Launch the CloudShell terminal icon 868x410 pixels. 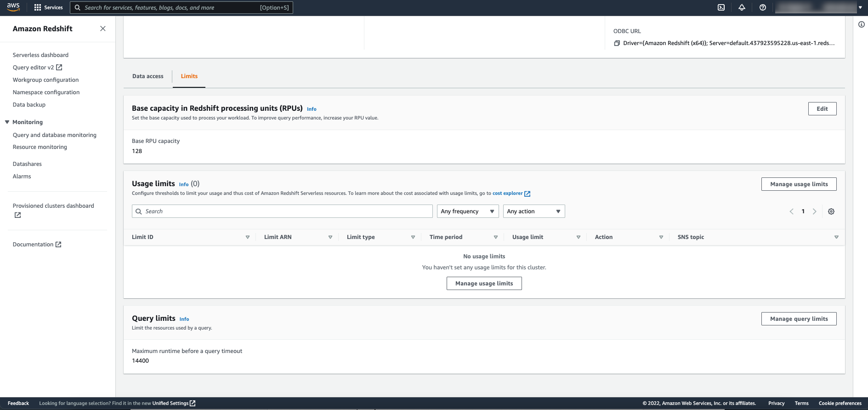tap(721, 7)
